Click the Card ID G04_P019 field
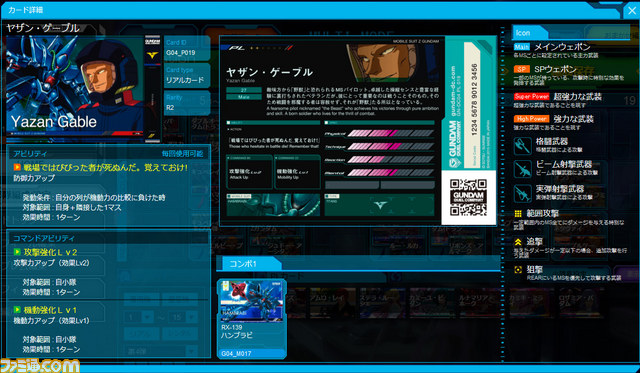The width and height of the screenshot is (640, 373). tap(187, 48)
